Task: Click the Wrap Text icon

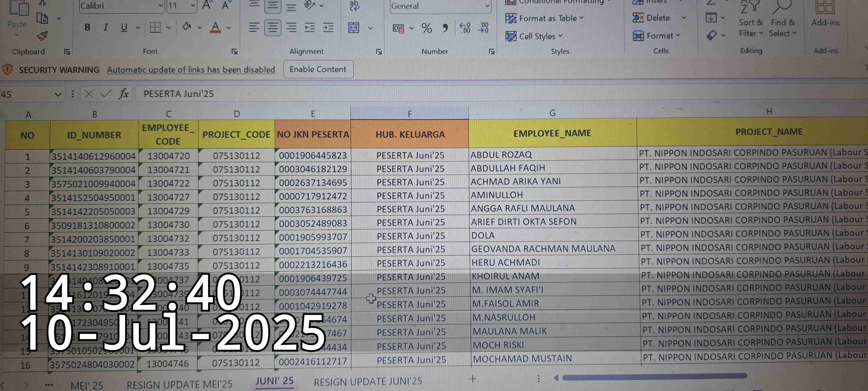Action: (354, 5)
